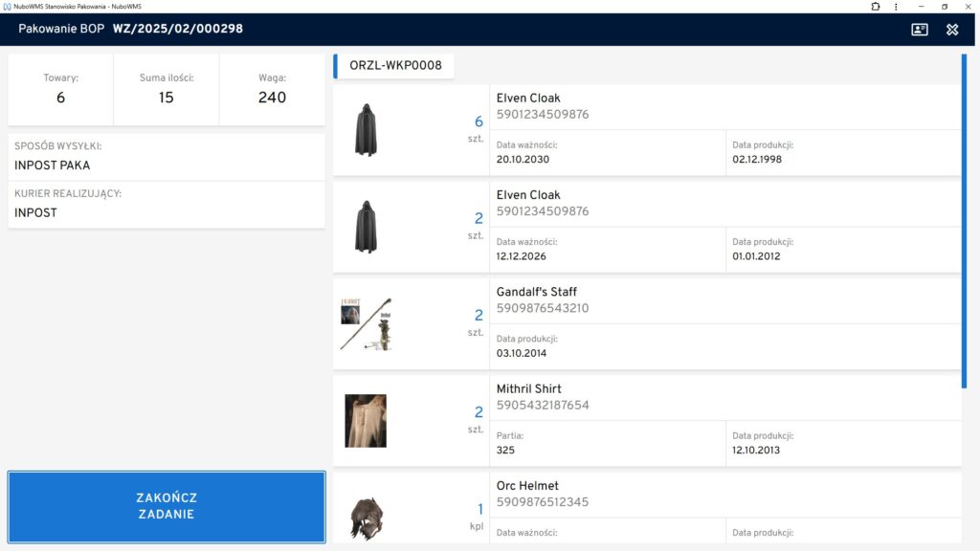The width and height of the screenshot is (980, 551).
Task: Open the extensions puzzle icon in title bar
Action: 875,6
